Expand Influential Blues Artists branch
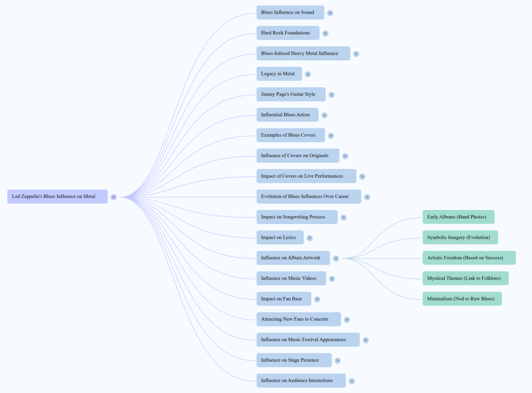 (324, 115)
